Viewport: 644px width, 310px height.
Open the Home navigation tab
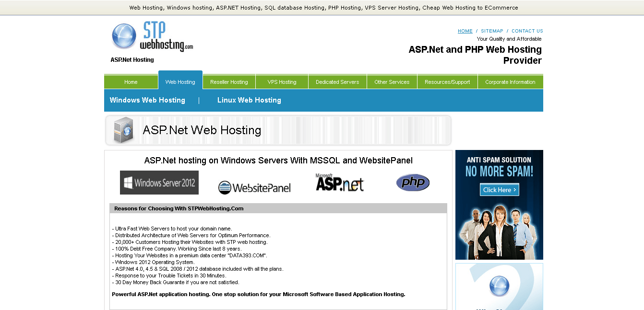click(131, 82)
